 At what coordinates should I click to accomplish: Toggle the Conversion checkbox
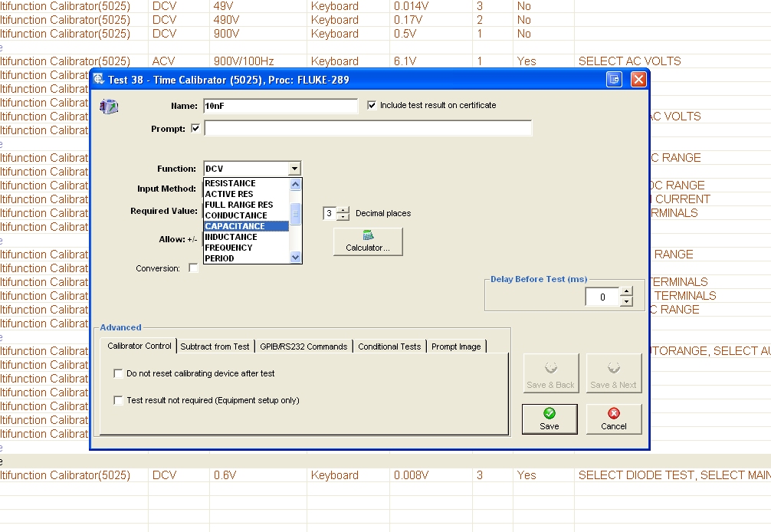click(193, 268)
